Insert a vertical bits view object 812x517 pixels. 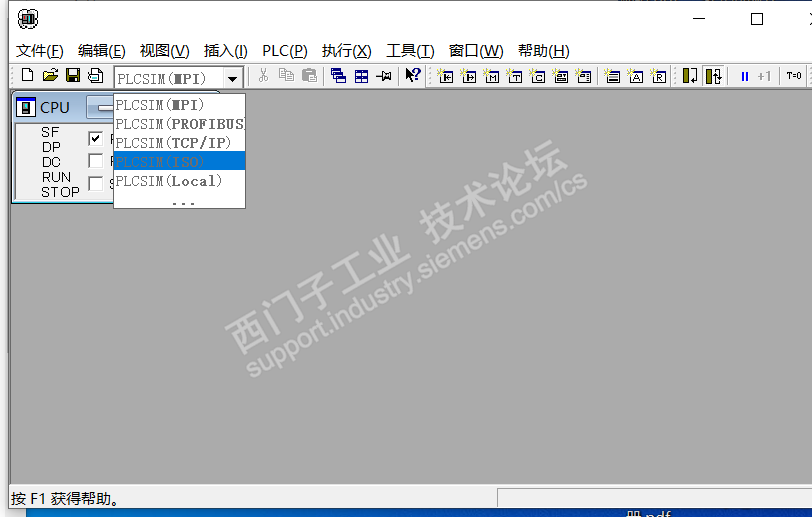point(583,76)
